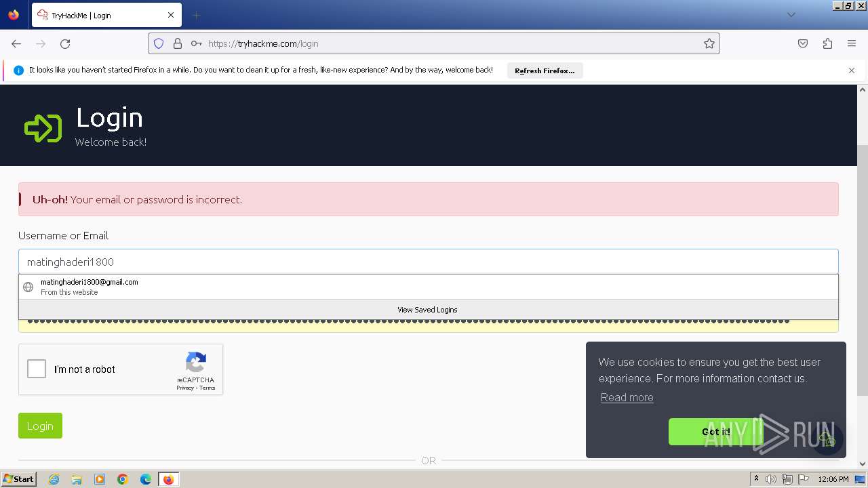
Task: Click the globe icon beside saved login
Action: pyautogui.click(x=28, y=287)
